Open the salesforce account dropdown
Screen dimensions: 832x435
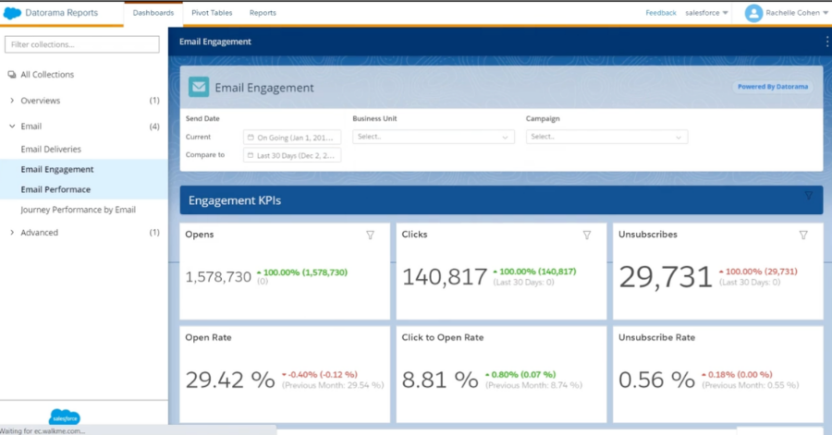pyautogui.click(x=706, y=13)
